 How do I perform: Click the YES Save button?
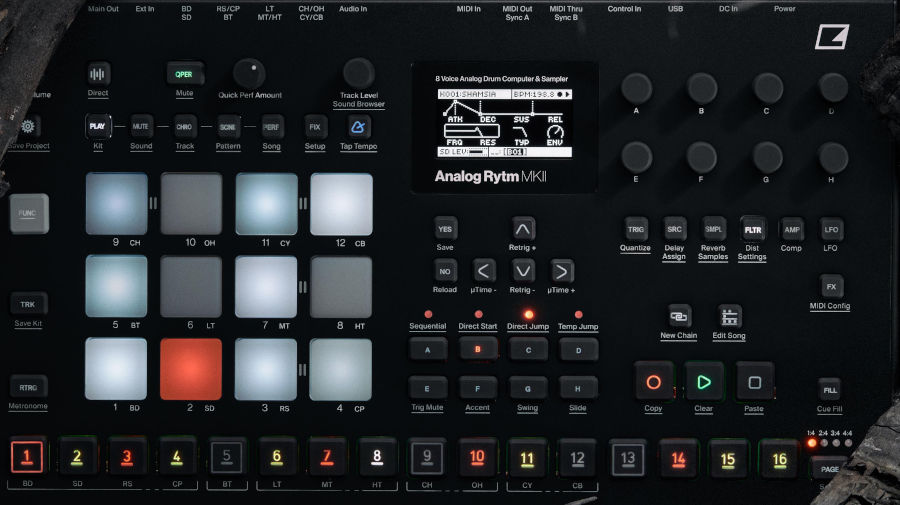(x=445, y=229)
